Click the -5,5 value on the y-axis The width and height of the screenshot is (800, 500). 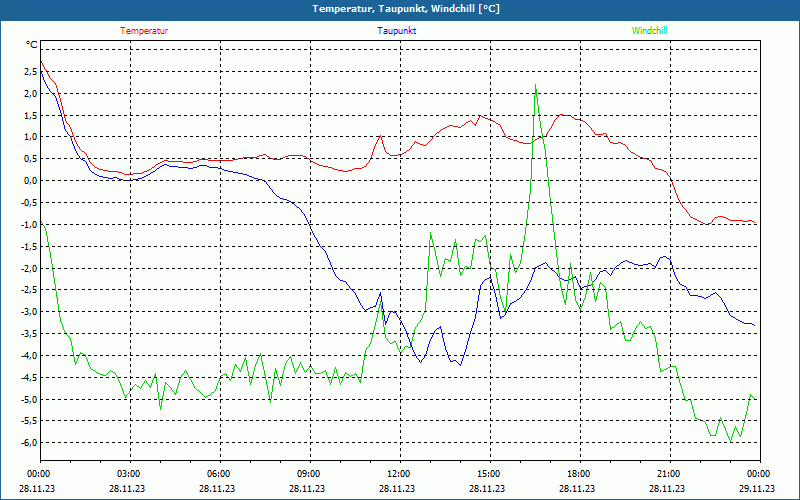tap(29, 421)
